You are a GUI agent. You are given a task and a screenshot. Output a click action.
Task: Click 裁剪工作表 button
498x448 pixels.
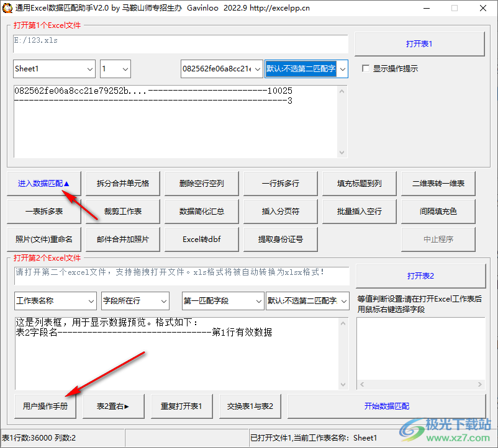point(123,212)
